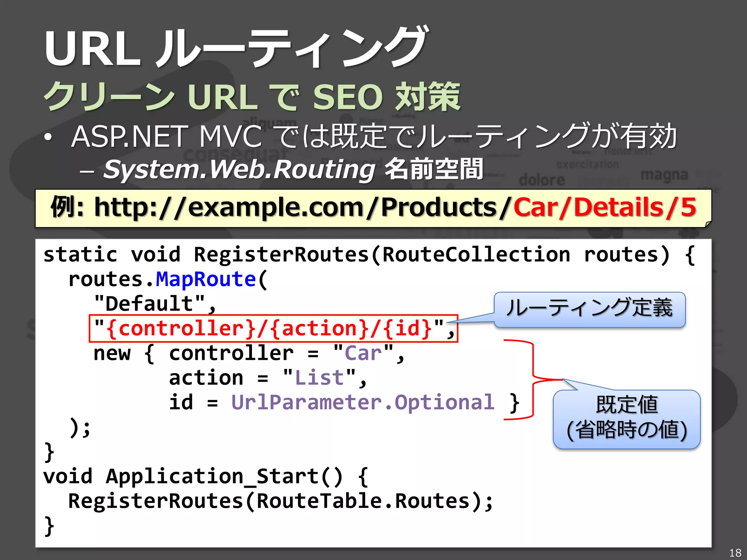Screen dimensions: 747x560
Task: Select the line 'RegisterRoutes(RouteTable.Routes);'
Action: (281, 501)
